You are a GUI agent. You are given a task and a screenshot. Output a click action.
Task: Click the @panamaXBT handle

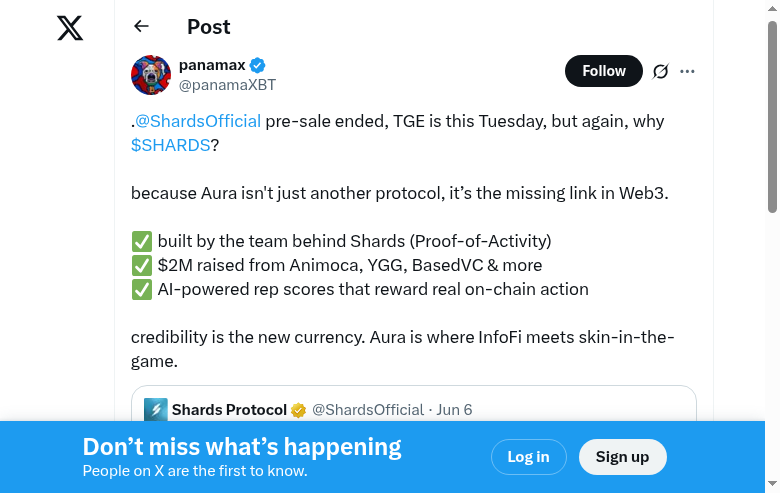[227, 85]
